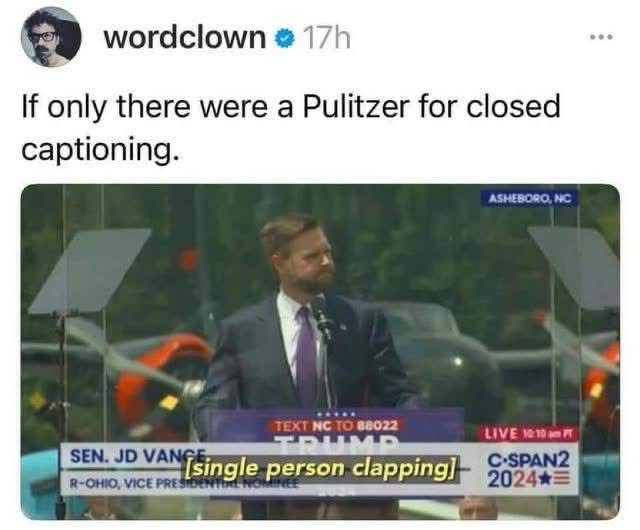
Task: Open the embedded C-SPAN video image
Action: (320, 352)
